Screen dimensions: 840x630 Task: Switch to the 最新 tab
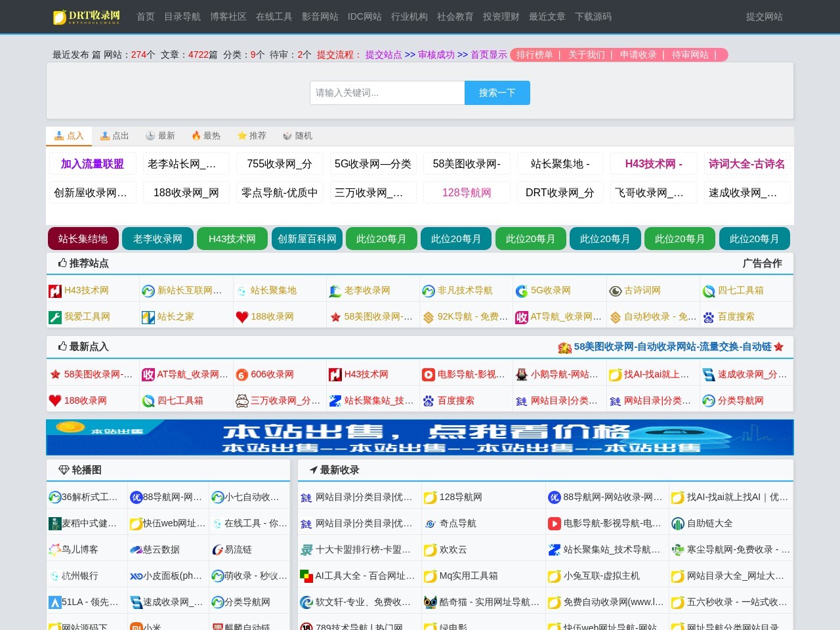click(160, 136)
